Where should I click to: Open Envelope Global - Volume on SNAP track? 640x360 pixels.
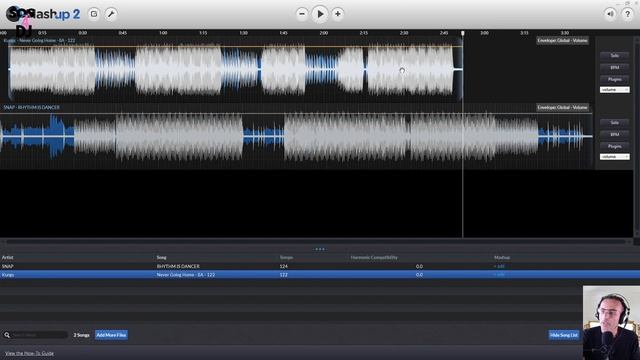(x=562, y=107)
